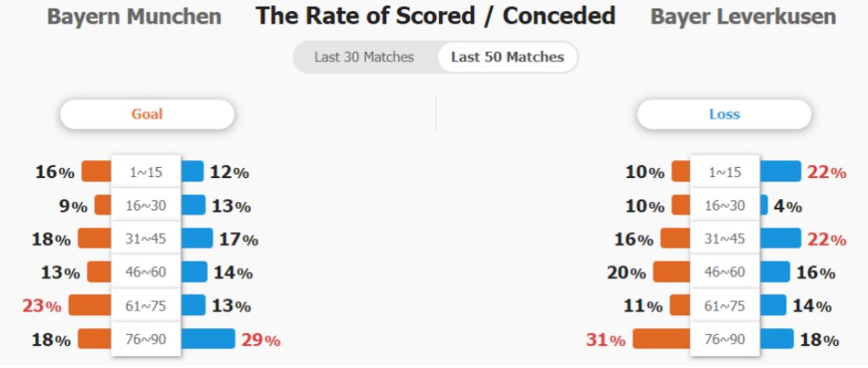Select the 31~45 interval in Loss chart
Image resolution: width=868 pixels, height=368 pixels.
click(725, 239)
